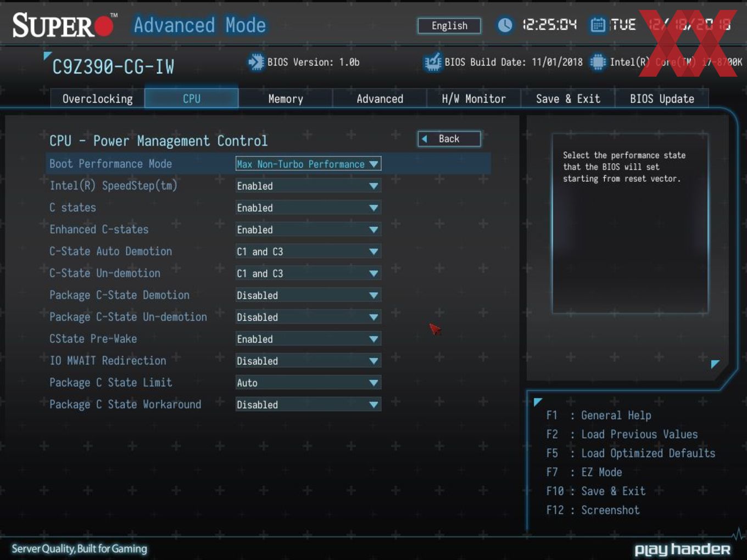Click BIOS Version: 1.0b text
This screenshot has width=747, height=560.
pos(313,62)
